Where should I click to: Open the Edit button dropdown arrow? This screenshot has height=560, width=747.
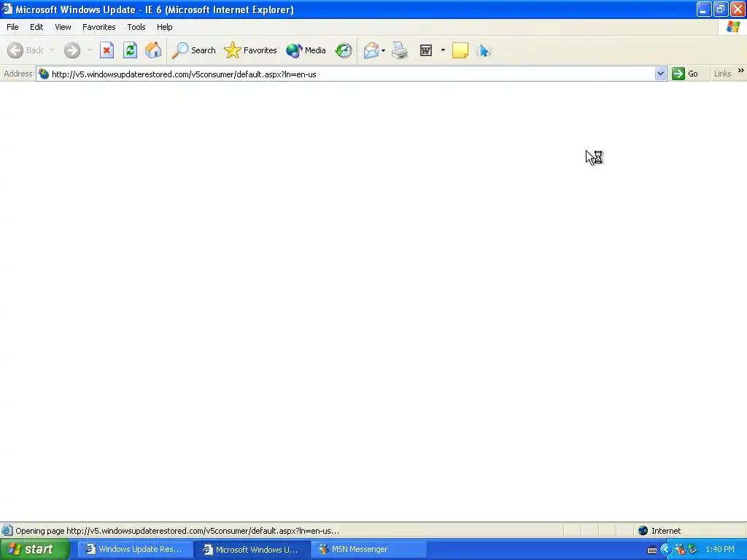(x=443, y=50)
